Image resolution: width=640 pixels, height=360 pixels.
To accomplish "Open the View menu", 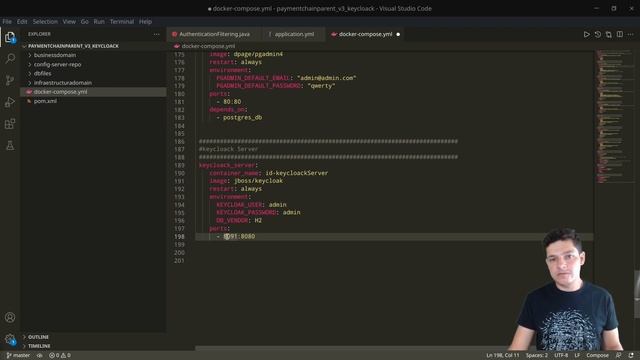I will pos(69,22).
